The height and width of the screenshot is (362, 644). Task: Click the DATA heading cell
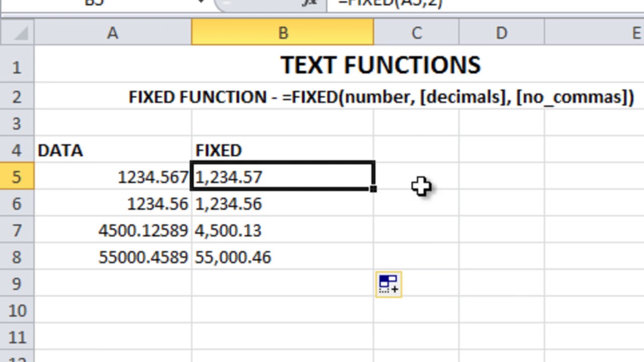[113, 150]
